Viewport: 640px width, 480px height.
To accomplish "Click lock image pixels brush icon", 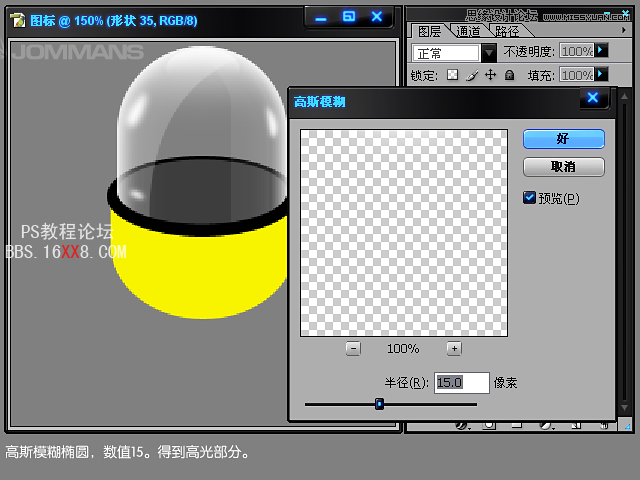I will 471,75.
